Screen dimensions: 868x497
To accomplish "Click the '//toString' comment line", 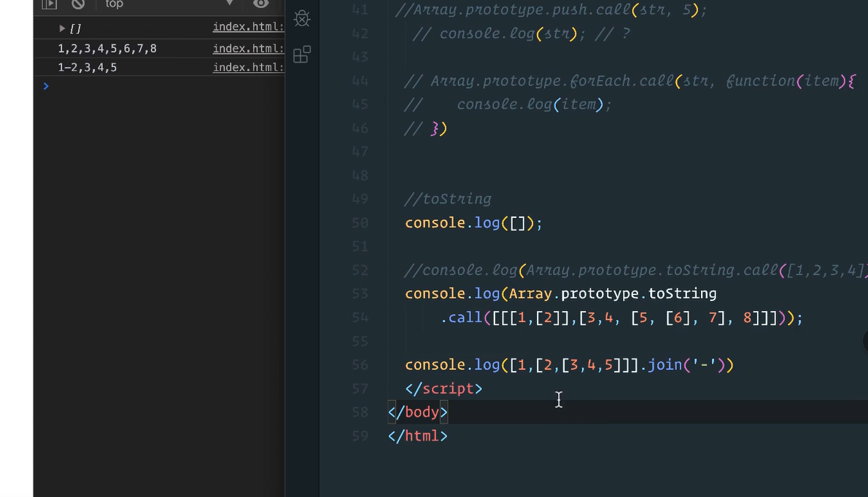I will click(x=448, y=199).
